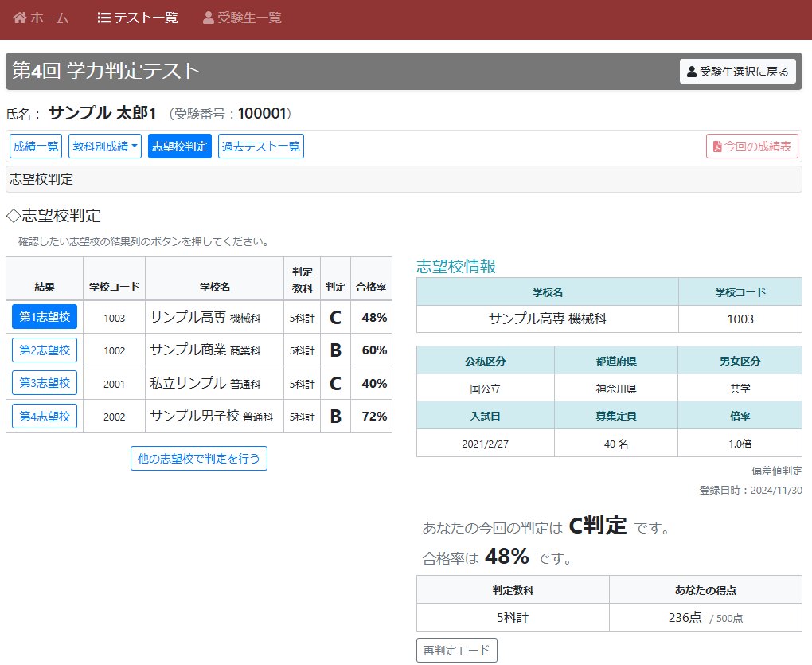Click the 1.0倍 ratio value
The image size is (812, 665).
point(740,444)
